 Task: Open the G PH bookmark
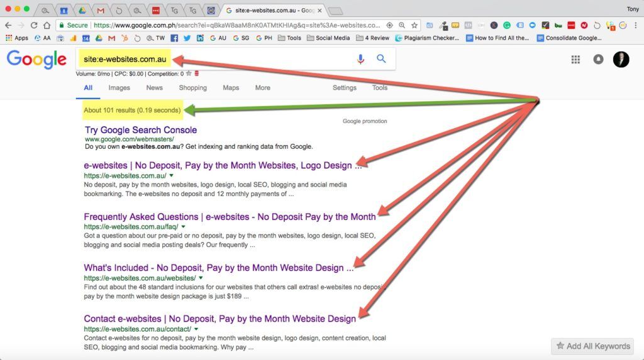[x=264, y=38]
